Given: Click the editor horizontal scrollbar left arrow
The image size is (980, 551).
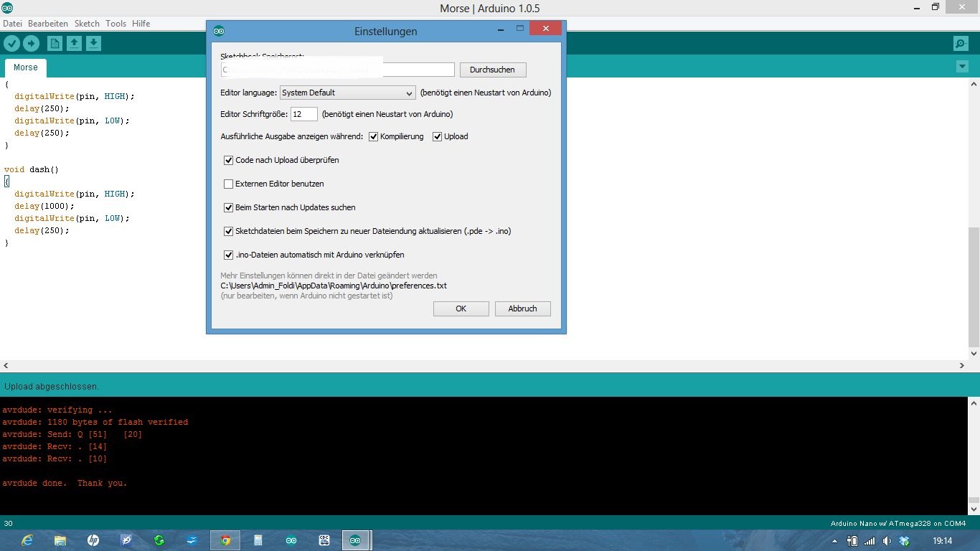Looking at the screenshot, I should tap(6, 366).
